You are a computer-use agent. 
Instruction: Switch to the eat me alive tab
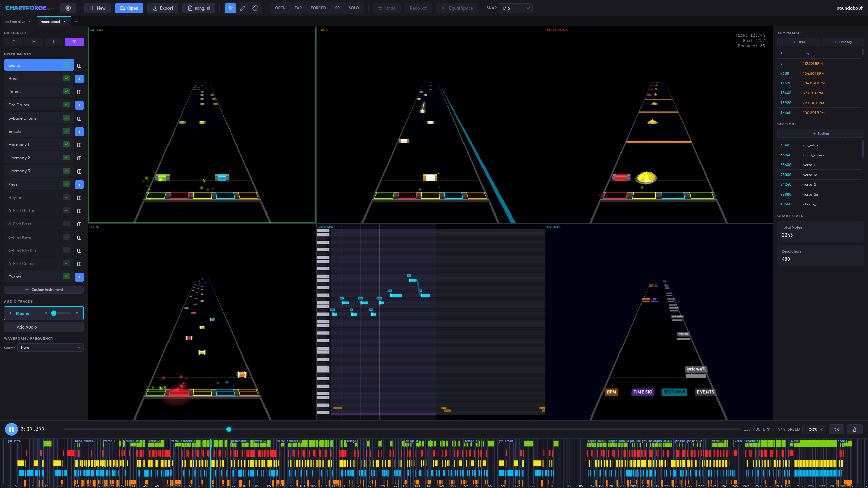pyautogui.click(x=15, y=21)
